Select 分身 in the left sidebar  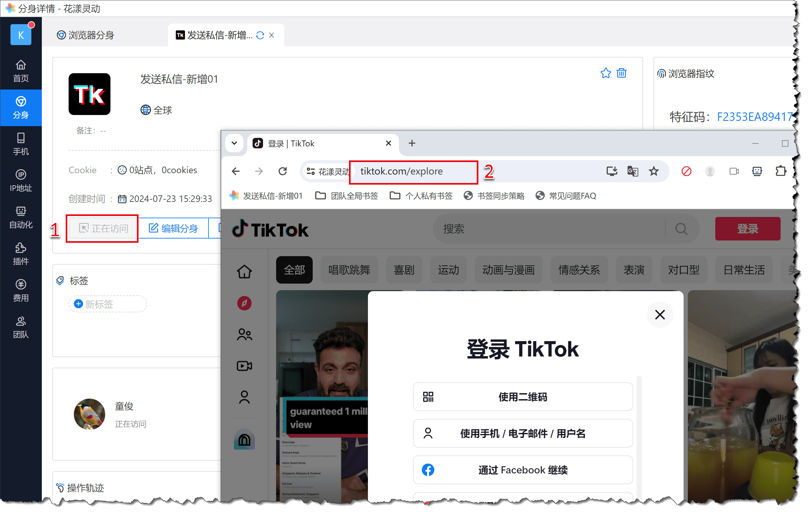coord(21,107)
